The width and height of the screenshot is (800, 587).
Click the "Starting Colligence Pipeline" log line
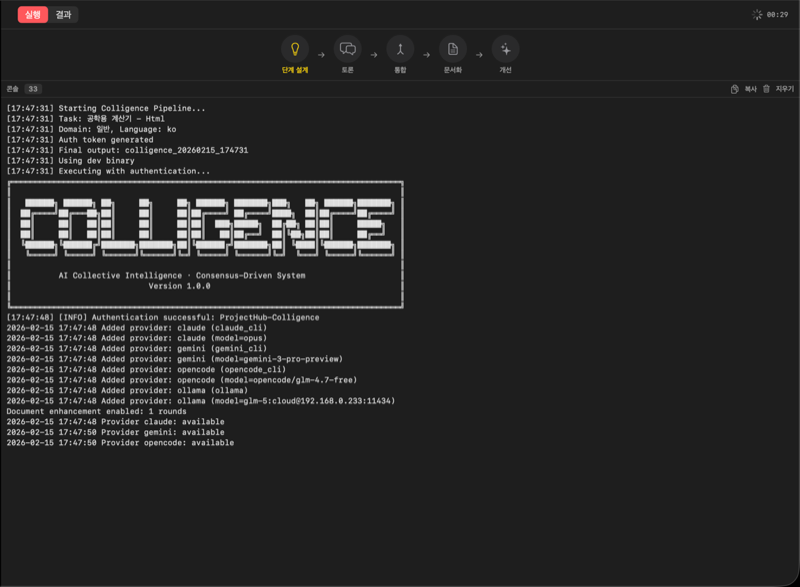tap(106, 108)
